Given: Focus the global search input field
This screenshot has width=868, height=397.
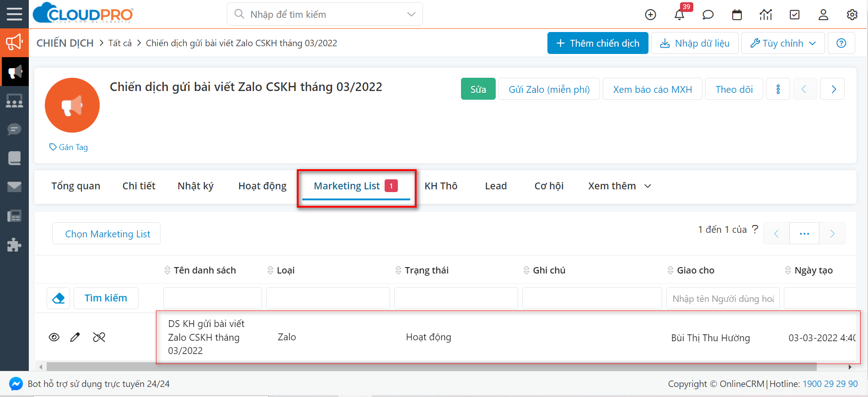Looking at the screenshot, I should [x=325, y=14].
